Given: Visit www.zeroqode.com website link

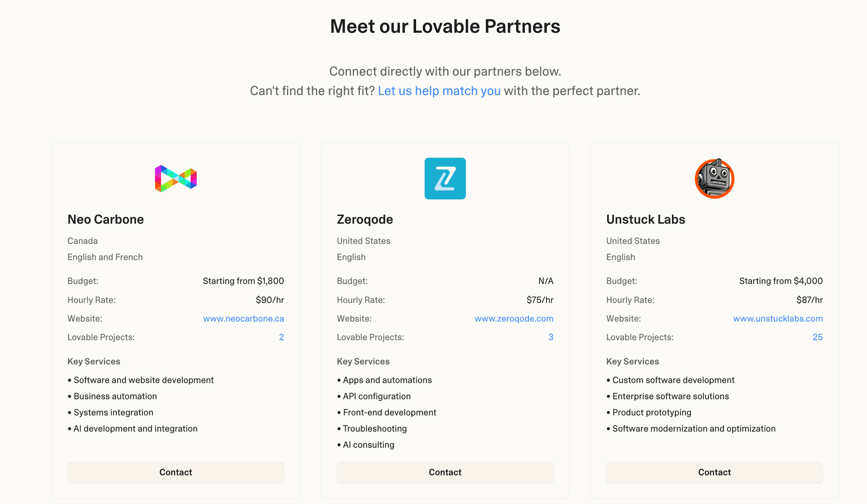Looking at the screenshot, I should (x=514, y=318).
